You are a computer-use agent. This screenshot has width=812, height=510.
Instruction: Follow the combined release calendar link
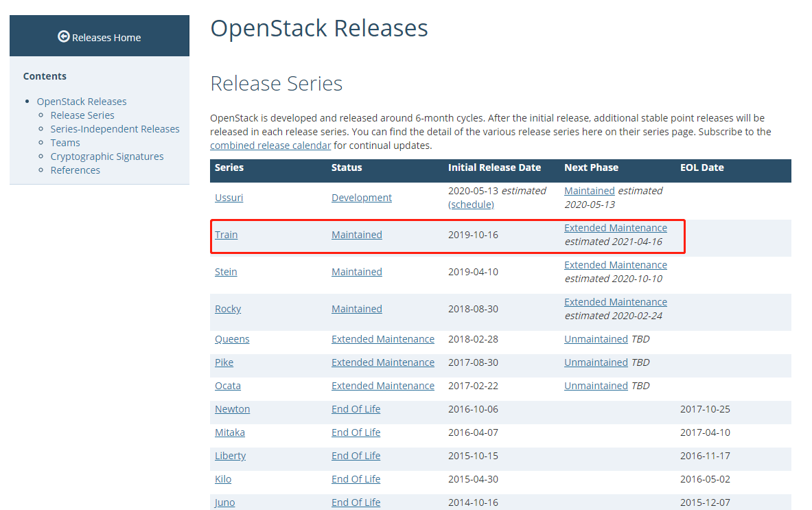270,146
